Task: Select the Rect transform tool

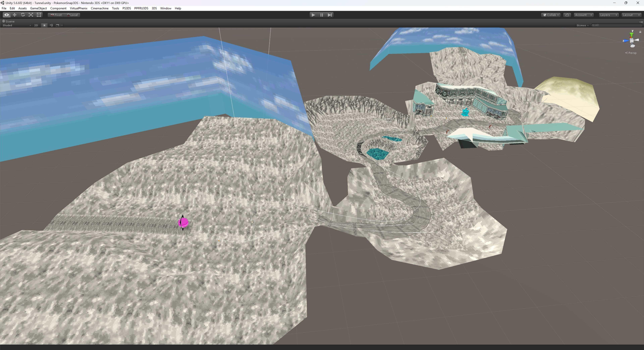Action: click(39, 15)
